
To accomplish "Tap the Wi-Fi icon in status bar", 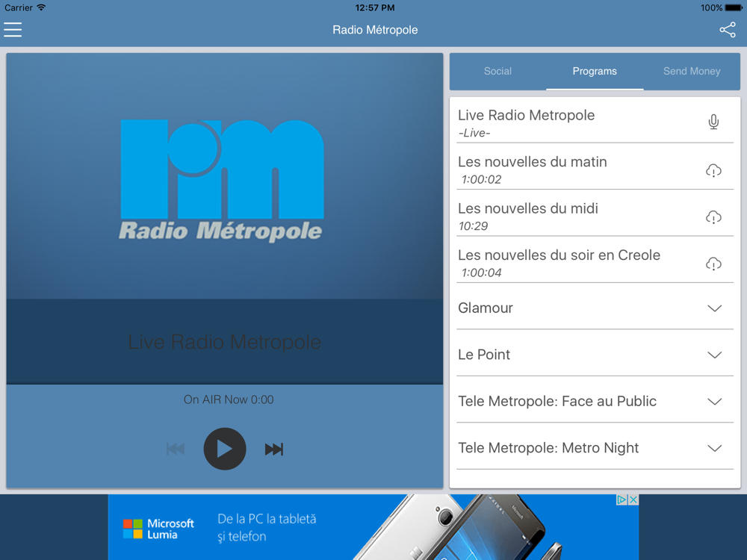I will (x=41, y=7).
